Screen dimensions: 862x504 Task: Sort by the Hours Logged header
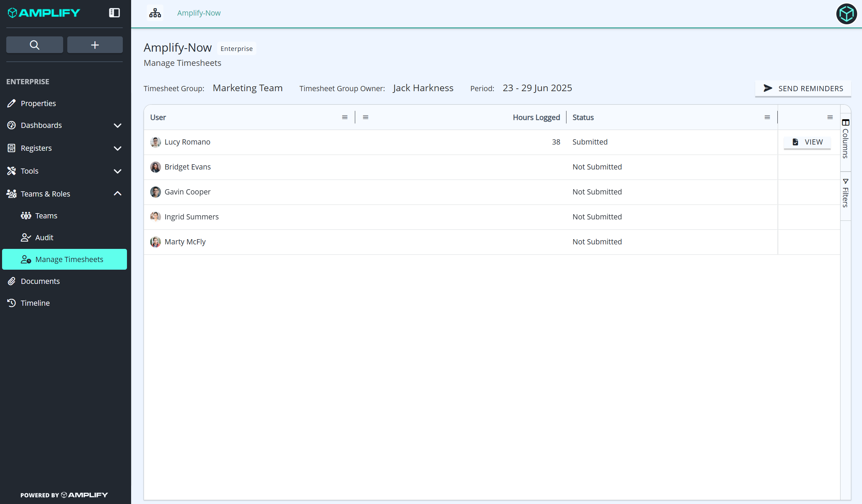click(x=536, y=117)
